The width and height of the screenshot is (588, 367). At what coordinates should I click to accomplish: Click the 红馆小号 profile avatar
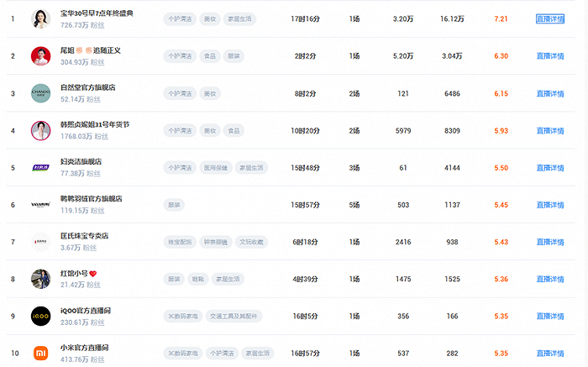pos(41,279)
